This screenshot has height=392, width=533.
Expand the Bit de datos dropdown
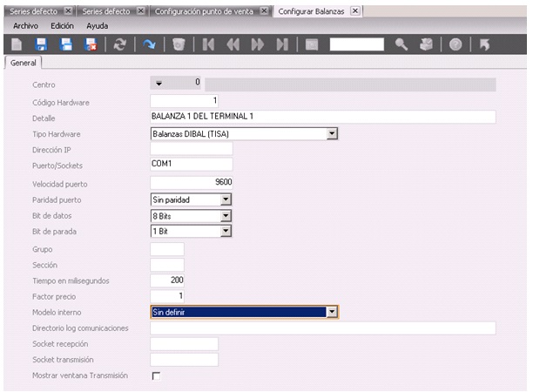click(226, 214)
